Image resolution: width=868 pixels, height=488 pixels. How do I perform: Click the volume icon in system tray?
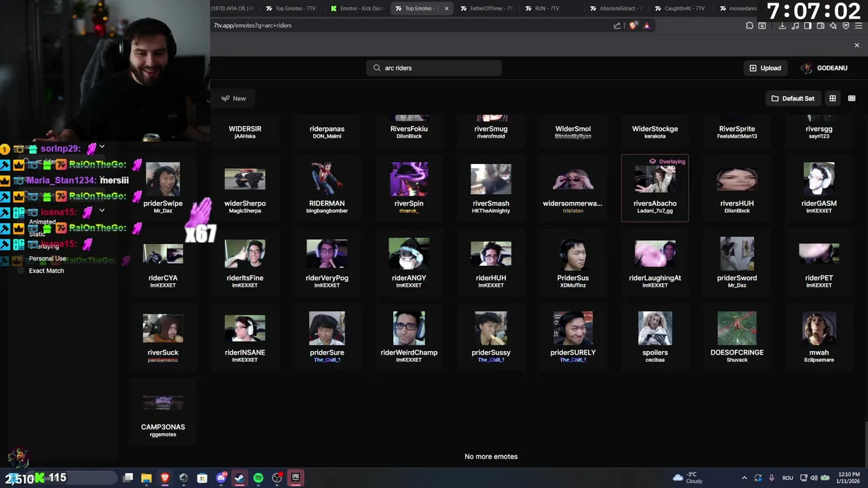point(814,478)
